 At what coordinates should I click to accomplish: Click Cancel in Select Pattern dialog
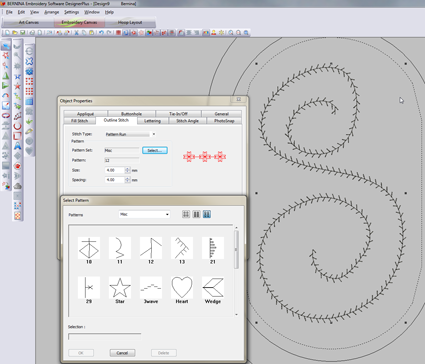click(x=122, y=353)
